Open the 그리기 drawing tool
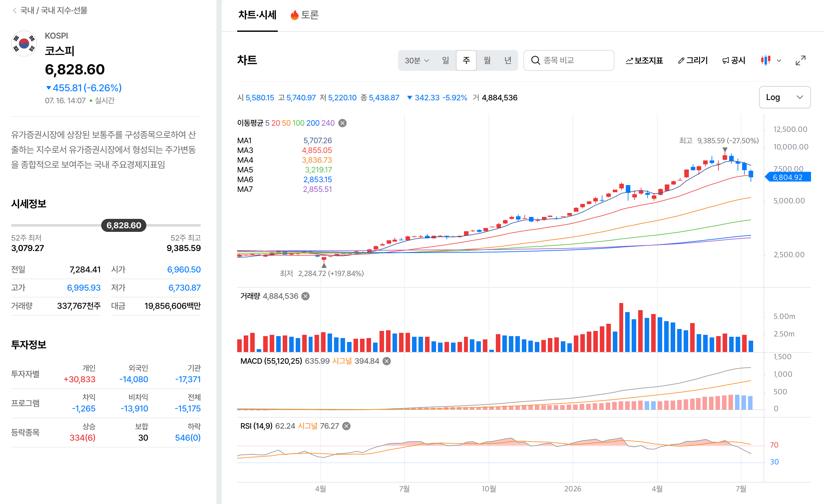Image resolution: width=824 pixels, height=504 pixels. [x=693, y=60]
